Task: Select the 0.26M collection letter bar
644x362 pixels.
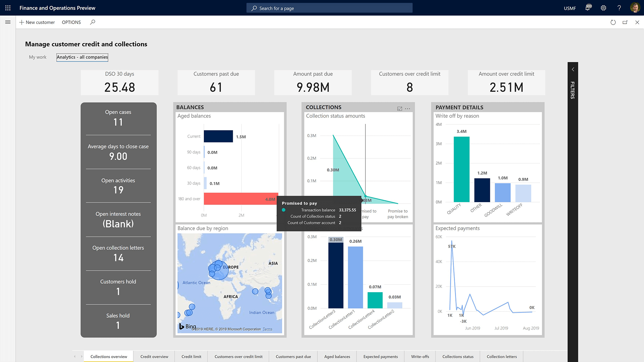Action: point(355,277)
